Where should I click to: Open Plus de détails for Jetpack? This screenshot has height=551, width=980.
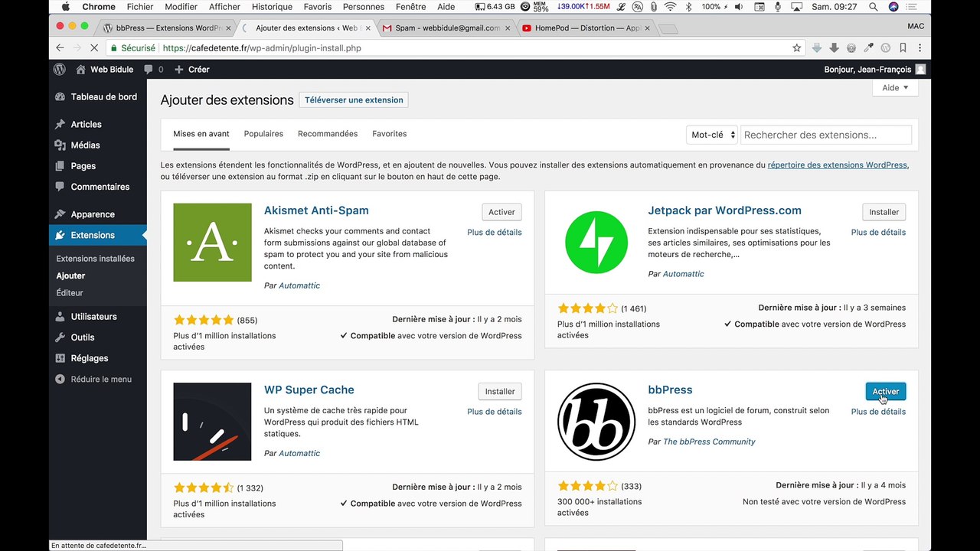click(878, 232)
